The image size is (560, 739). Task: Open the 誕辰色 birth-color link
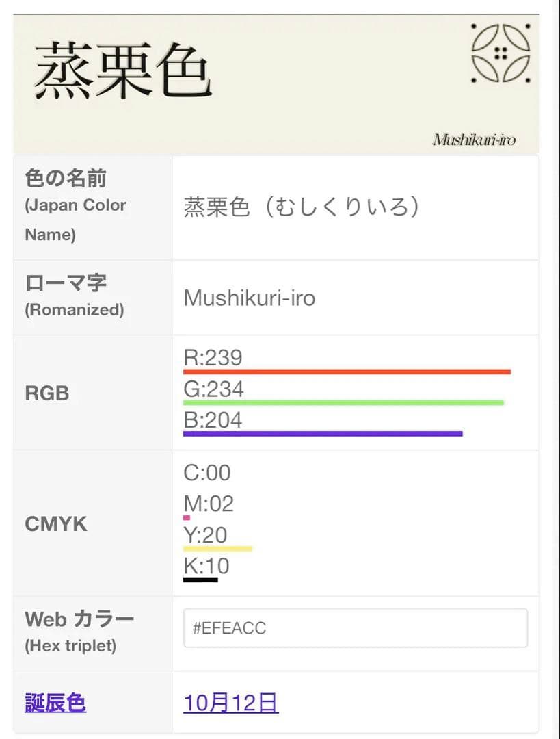point(55,703)
